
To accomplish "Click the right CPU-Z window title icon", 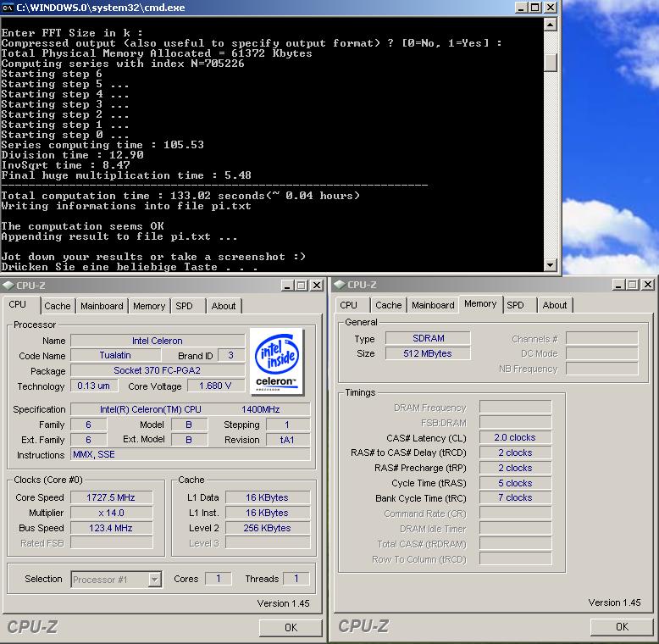I will tap(340, 285).
